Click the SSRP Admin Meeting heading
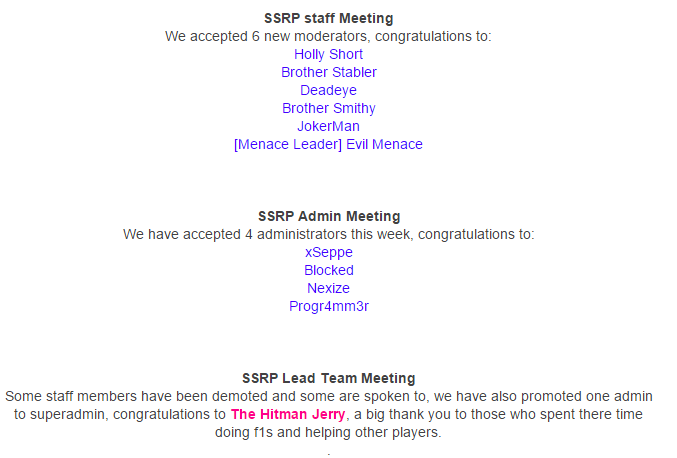The width and height of the screenshot is (677, 458). [x=329, y=216]
